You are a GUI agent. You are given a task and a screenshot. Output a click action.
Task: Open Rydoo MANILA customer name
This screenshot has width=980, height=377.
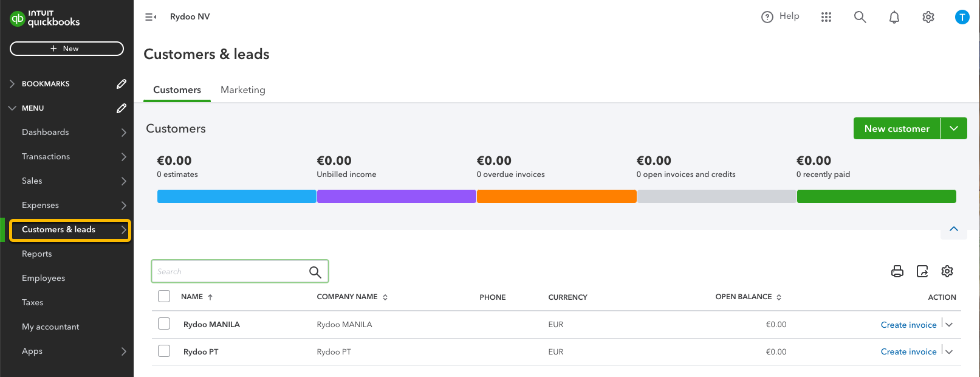[211, 325]
